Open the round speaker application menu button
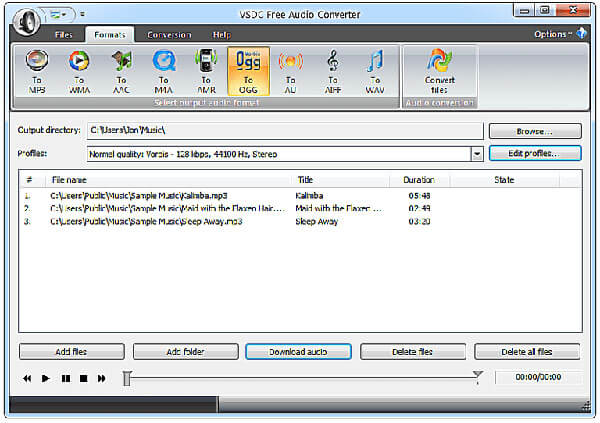 27,21
